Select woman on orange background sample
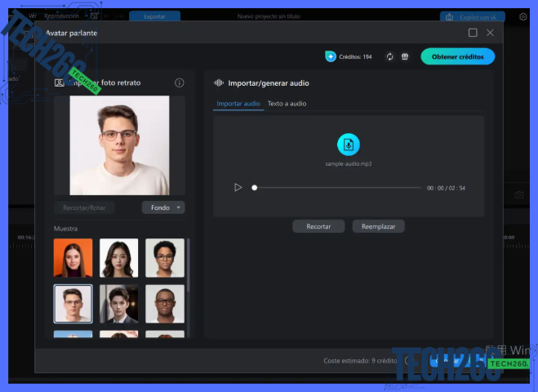Viewport: 538px width, 392px height. pyautogui.click(x=73, y=258)
